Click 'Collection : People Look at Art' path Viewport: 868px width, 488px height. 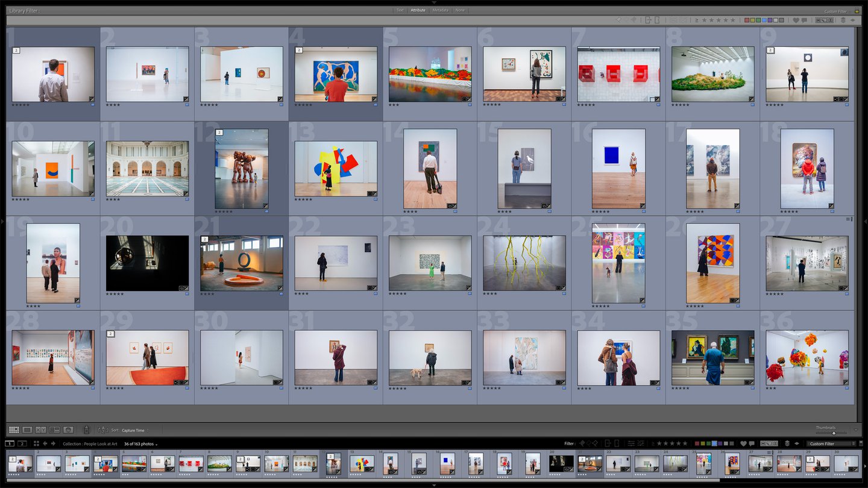coord(90,444)
